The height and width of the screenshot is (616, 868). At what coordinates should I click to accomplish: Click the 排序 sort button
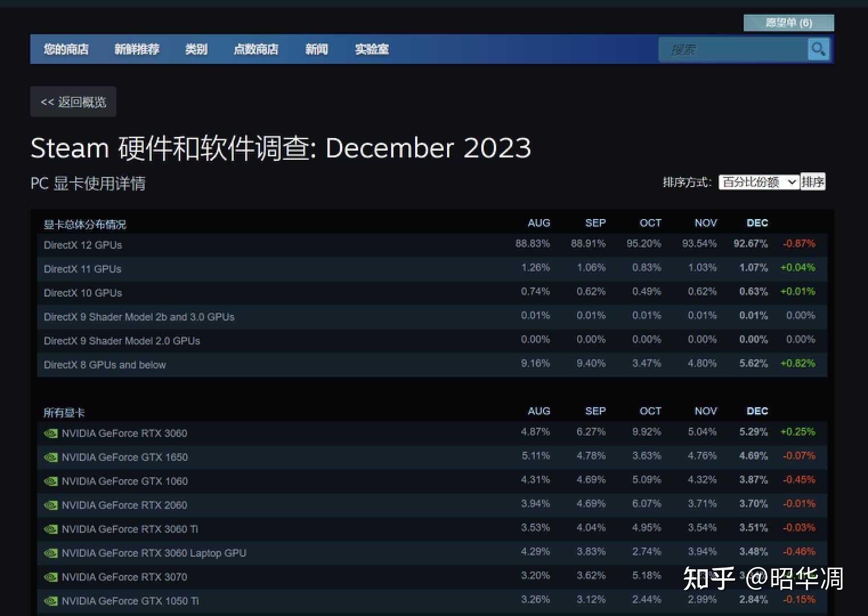coord(813,181)
